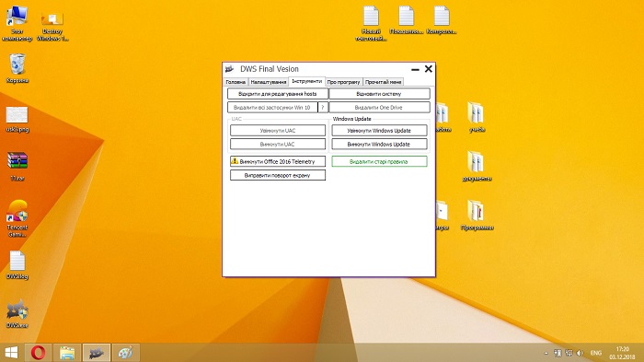Screen dimensions: 644x362
Task: Open Paint from the taskbar
Action: [x=126, y=353]
